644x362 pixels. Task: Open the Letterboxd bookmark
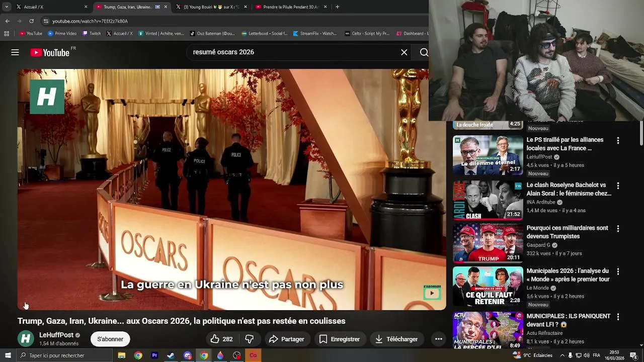pyautogui.click(x=265, y=34)
